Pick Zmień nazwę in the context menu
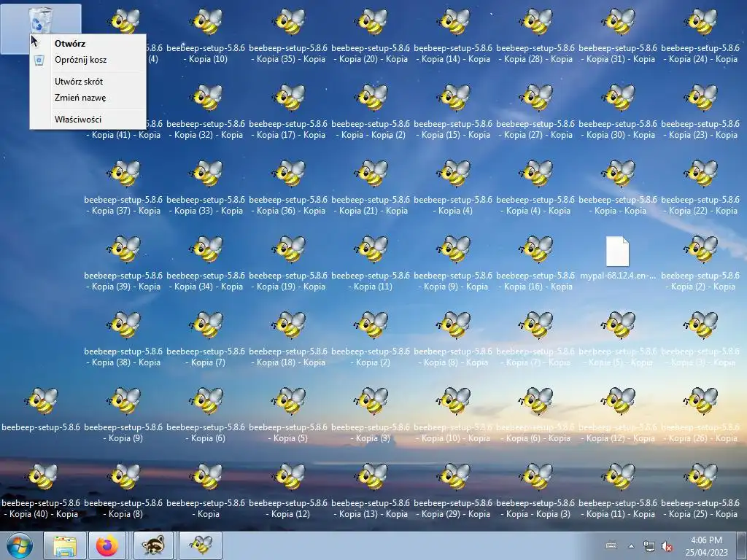Screen dimensions: 747x560 (80, 98)
